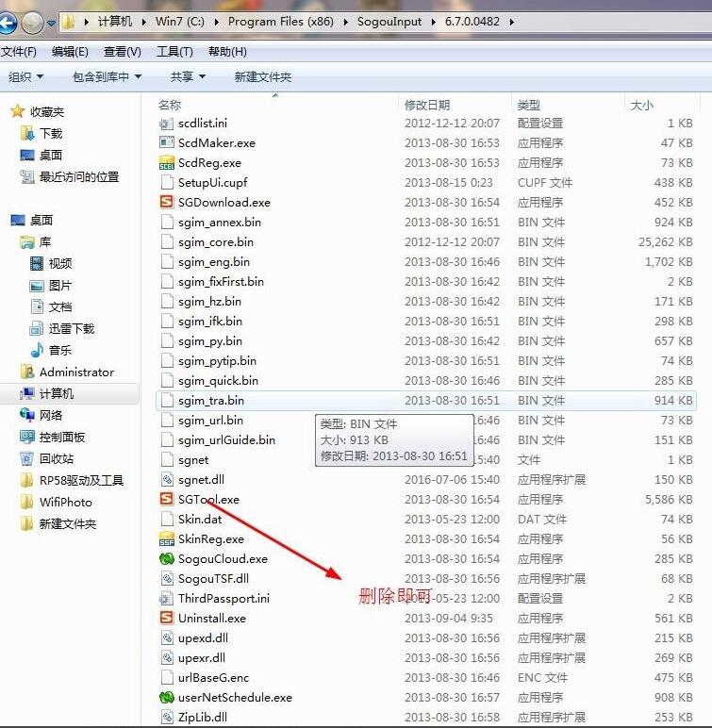Select the file sgim_quick.bin
The image size is (712, 728).
(x=426, y=380)
